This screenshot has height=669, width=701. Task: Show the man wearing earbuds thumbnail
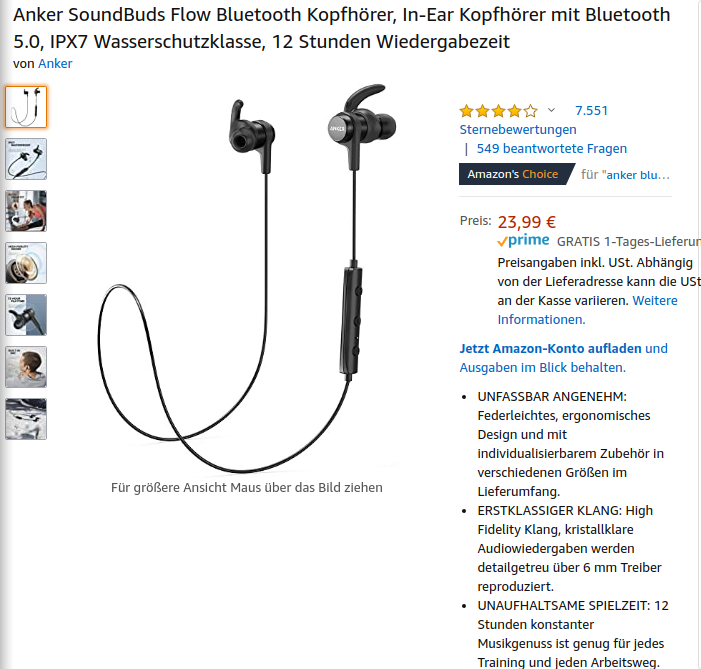(26, 367)
